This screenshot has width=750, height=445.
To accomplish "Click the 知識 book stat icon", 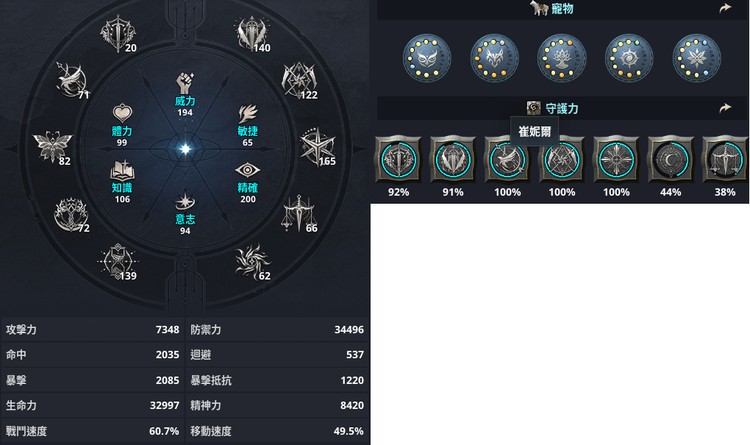I will point(122,171).
